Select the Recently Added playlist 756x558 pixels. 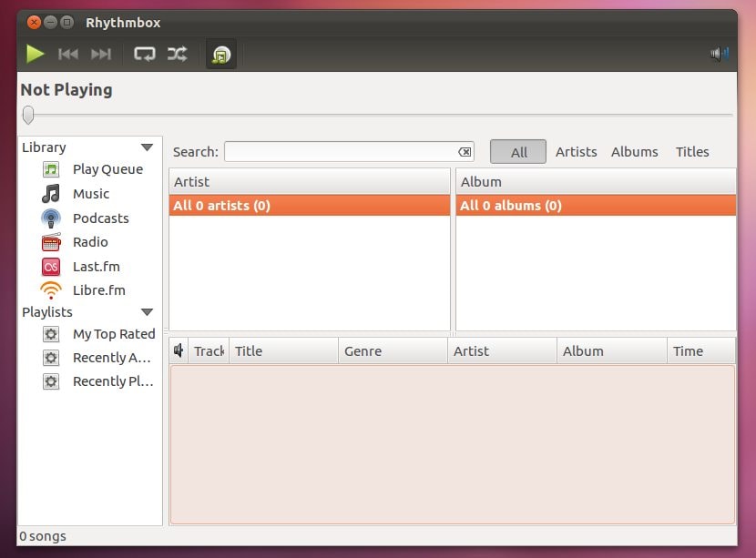(x=112, y=358)
